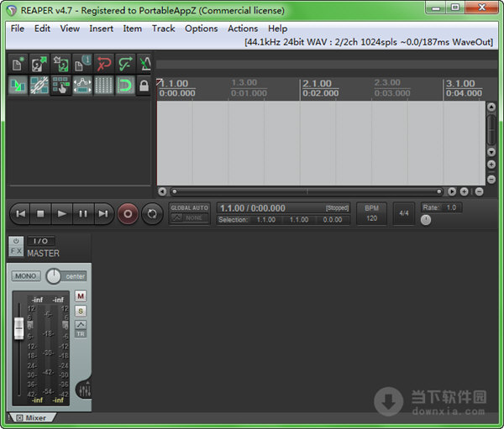Open the Edit menu

point(42,29)
